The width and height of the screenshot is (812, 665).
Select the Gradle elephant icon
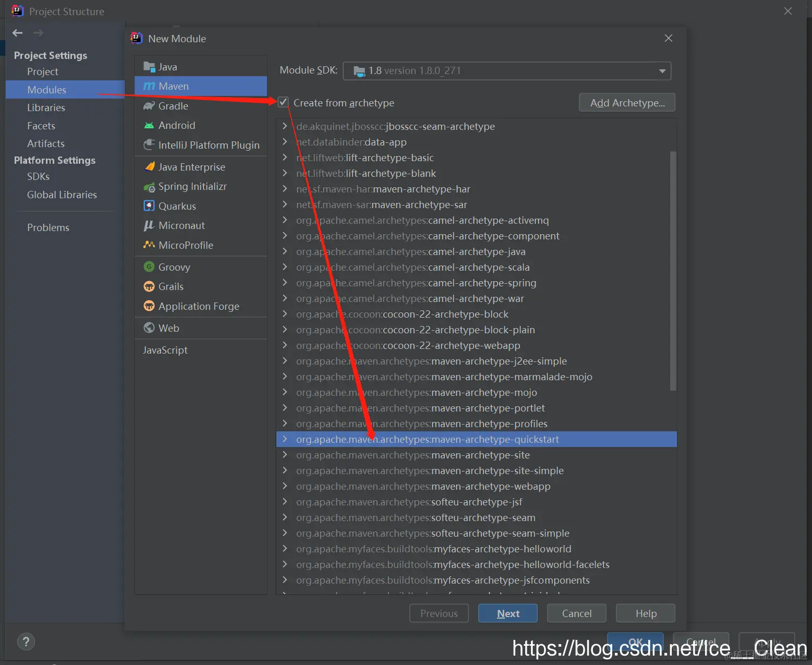click(149, 106)
